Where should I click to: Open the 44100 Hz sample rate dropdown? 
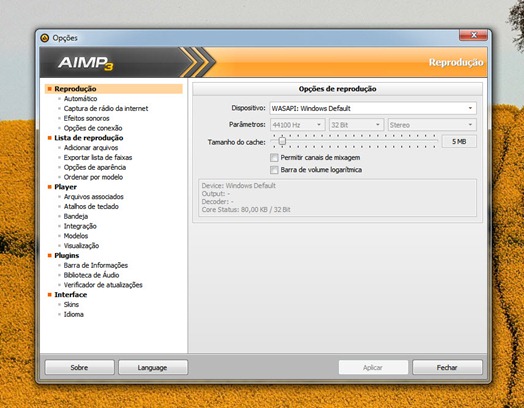(x=297, y=125)
